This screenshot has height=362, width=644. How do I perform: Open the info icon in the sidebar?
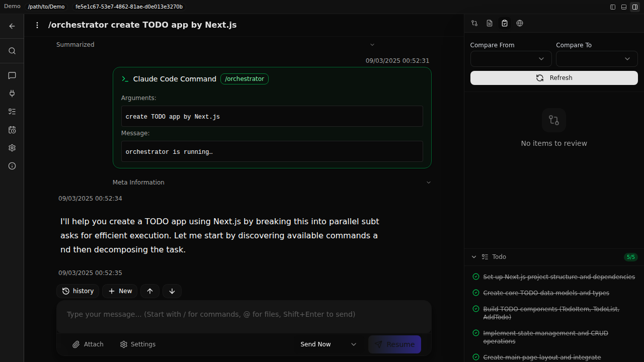coord(12,166)
